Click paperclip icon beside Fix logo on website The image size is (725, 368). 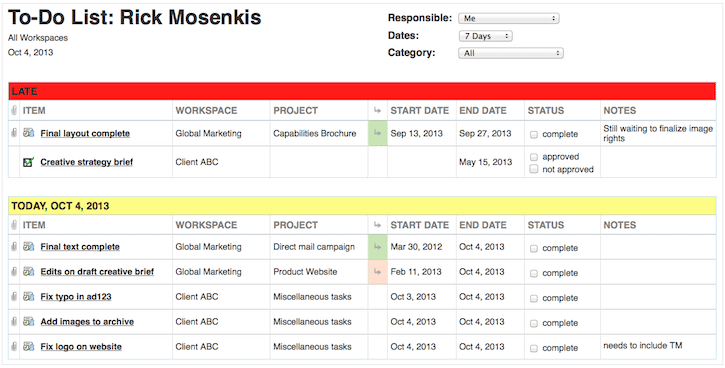[x=14, y=346]
